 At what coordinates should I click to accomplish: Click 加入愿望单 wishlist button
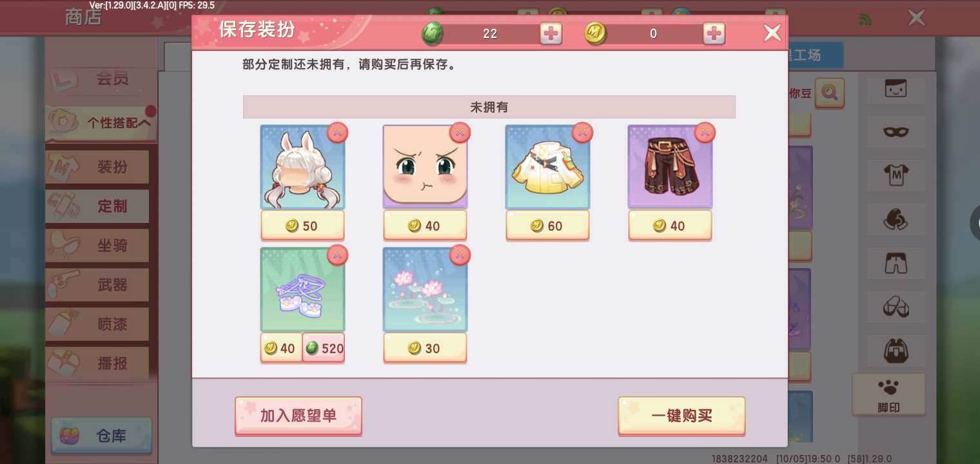pyautogui.click(x=299, y=416)
